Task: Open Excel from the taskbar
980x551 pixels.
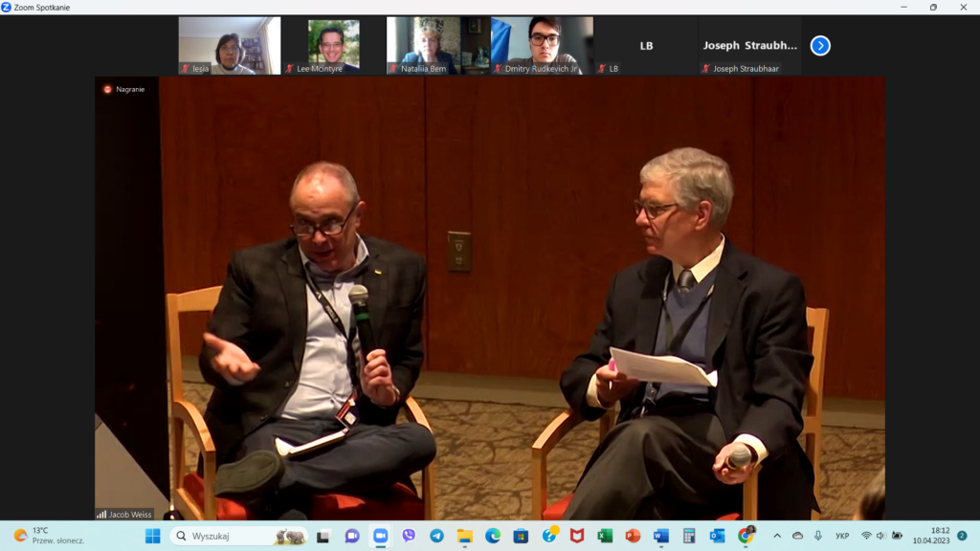Action: 605,536
